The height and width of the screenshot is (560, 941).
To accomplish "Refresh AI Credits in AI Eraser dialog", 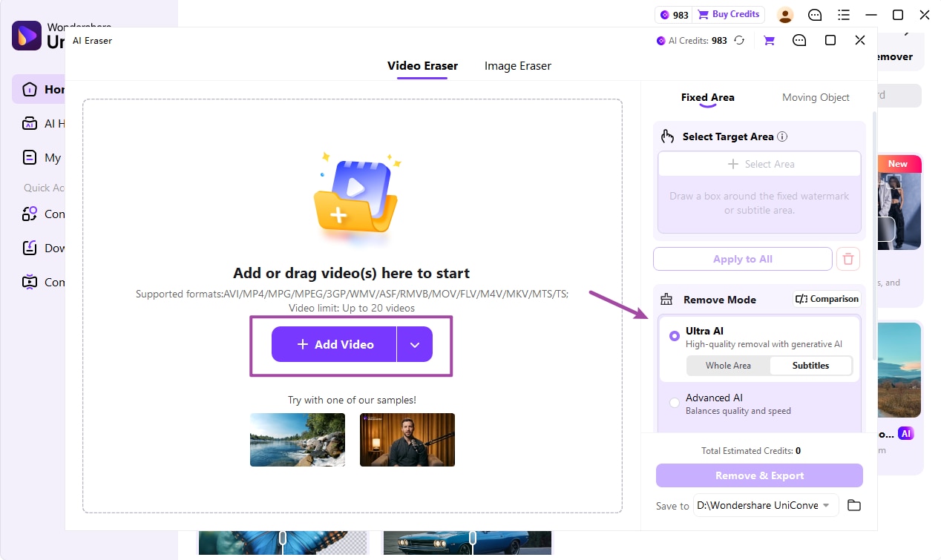I will coord(739,41).
